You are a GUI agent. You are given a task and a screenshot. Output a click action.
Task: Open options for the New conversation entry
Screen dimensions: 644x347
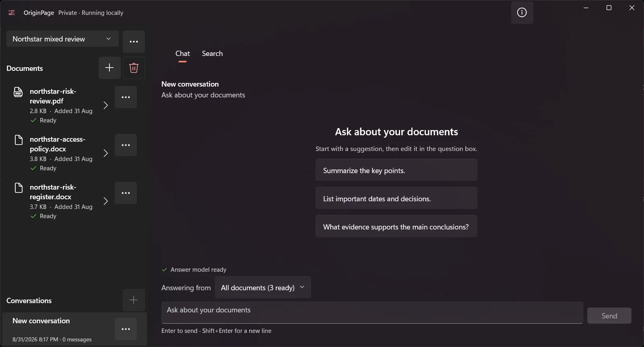click(x=126, y=329)
